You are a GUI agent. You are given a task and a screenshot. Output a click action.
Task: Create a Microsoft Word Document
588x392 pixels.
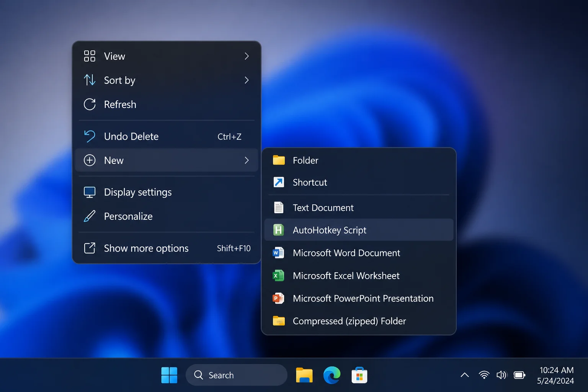(x=359, y=253)
